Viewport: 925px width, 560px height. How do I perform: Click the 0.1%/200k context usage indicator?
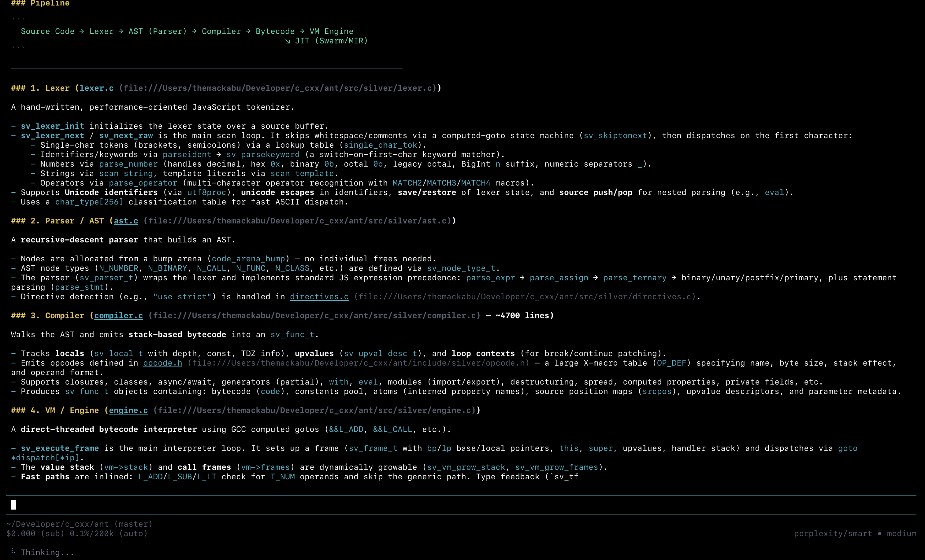point(91,533)
